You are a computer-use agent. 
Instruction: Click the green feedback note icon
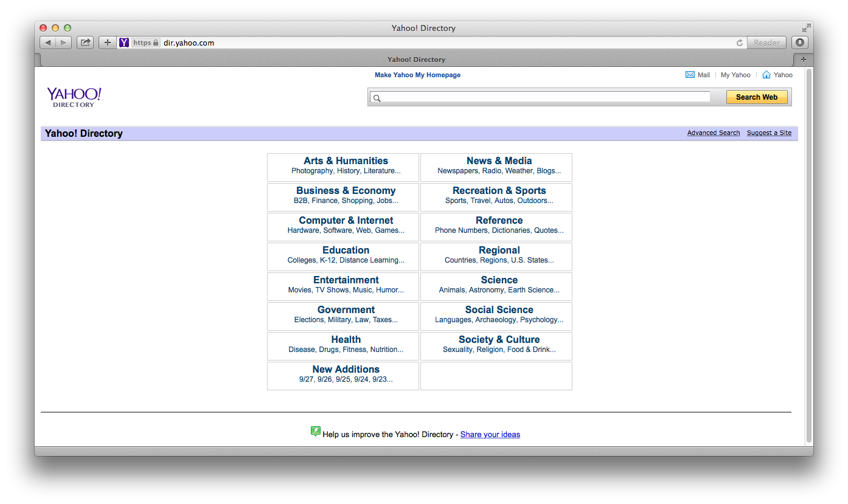tap(315, 432)
